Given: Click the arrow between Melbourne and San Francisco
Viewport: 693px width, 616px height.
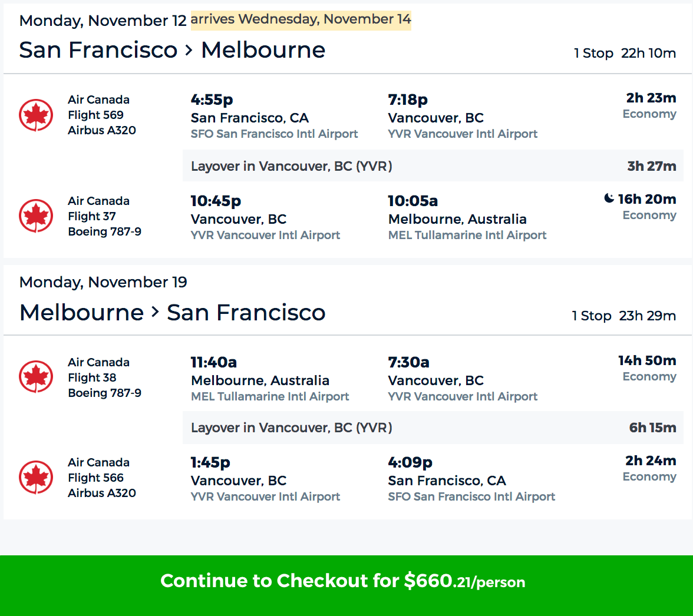Looking at the screenshot, I should pos(155,312).
